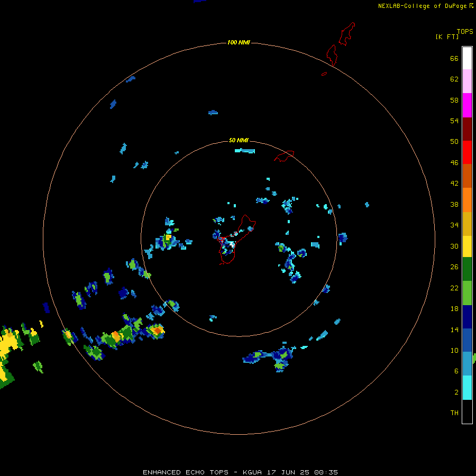Click the dark red swatch between 50 and 54

tap(467, 130)
